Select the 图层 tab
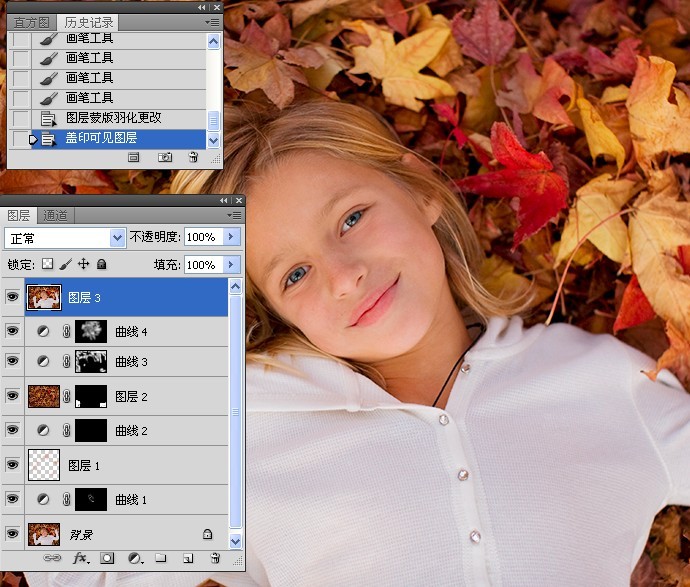 click(18, 216)
